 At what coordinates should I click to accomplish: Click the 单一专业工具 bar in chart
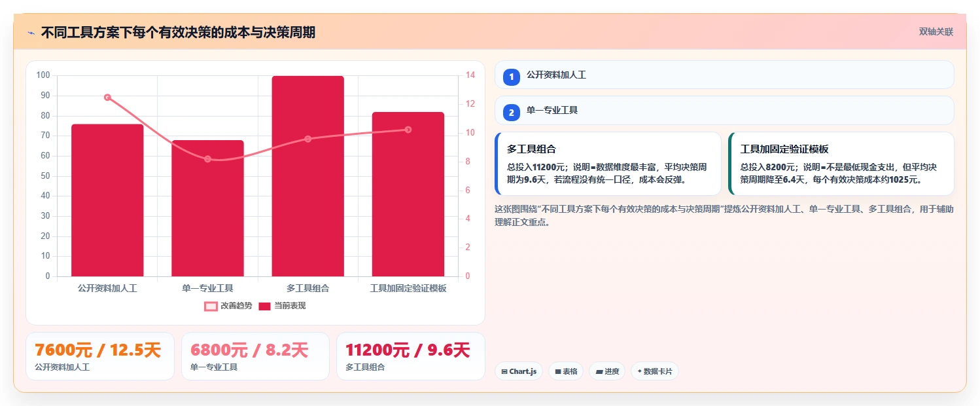207,208
